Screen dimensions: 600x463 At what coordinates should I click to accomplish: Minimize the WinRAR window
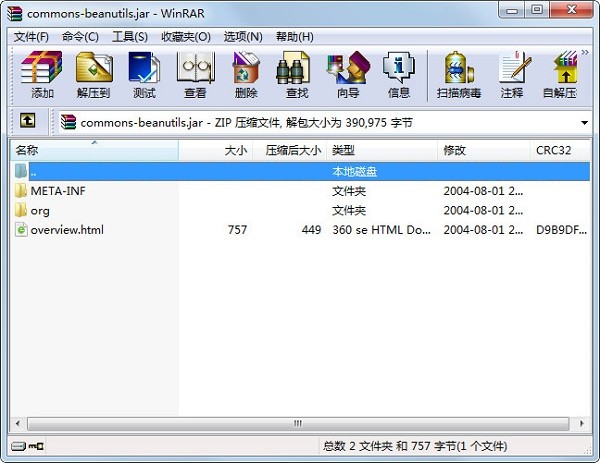(511, 10)
